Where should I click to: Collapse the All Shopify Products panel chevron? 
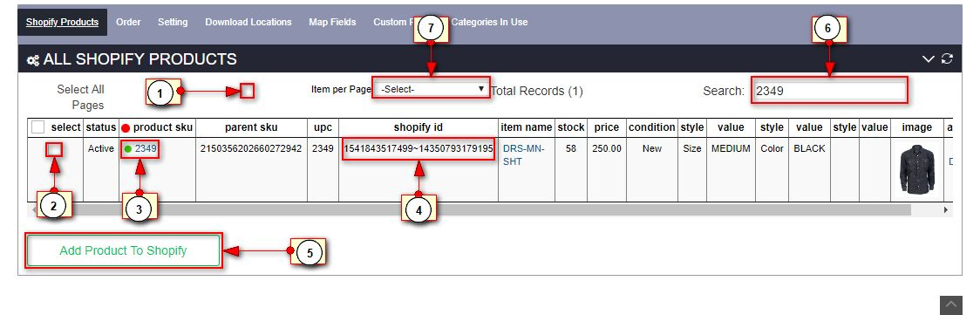tap(929, 58)
